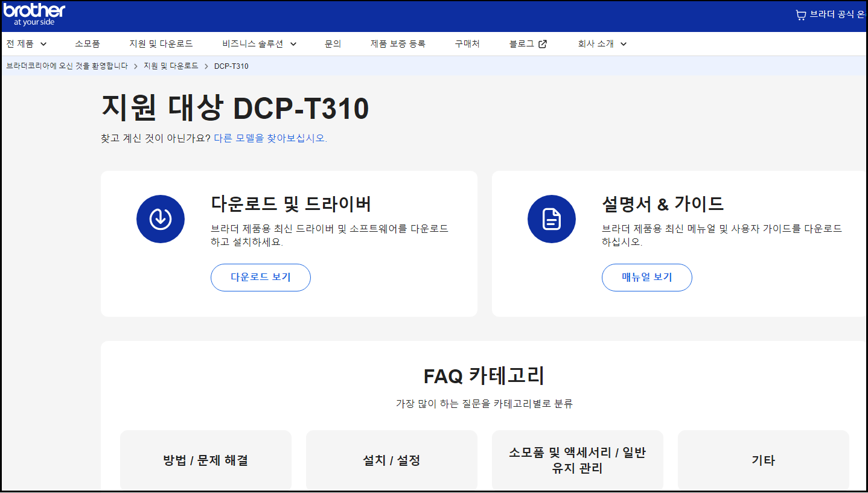Open 제품 보증 등록 from the menu

pyautogui.click(x=397, y=43)
